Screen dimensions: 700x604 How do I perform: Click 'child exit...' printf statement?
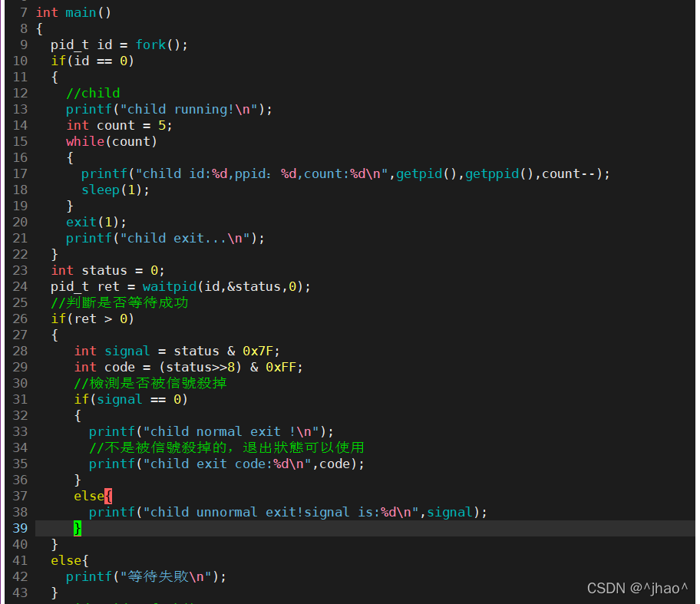[x=165, y=239]
